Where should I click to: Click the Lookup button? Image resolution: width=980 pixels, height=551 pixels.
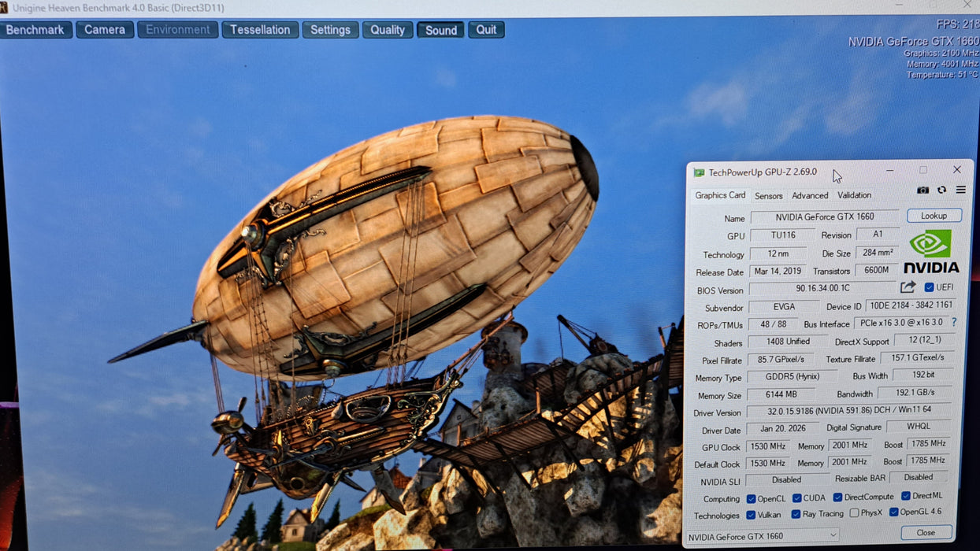934,216
